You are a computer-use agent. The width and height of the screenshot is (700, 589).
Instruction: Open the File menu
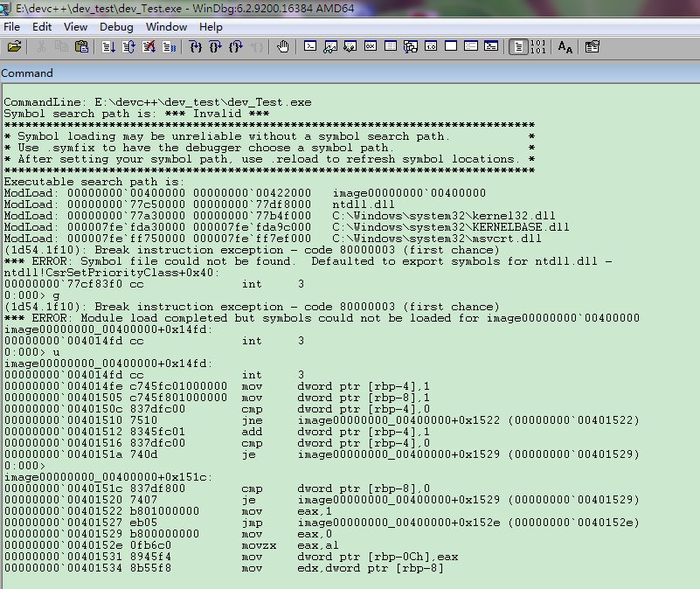point(11,26)
